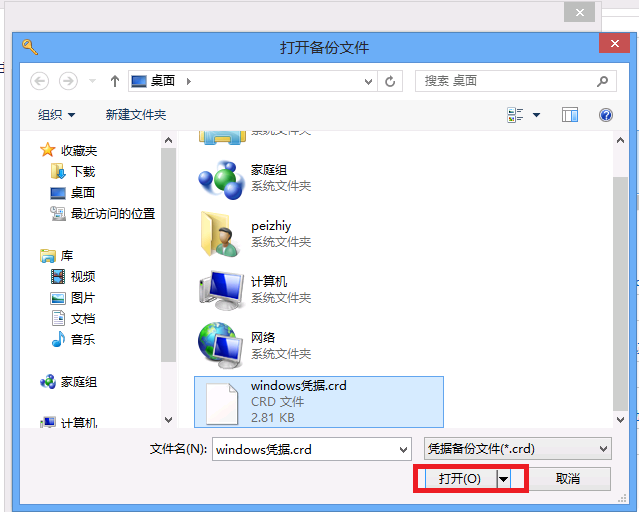Navigation pane scroll down arrow
Screen dimensions: 639x512
(x=168, y=419)
